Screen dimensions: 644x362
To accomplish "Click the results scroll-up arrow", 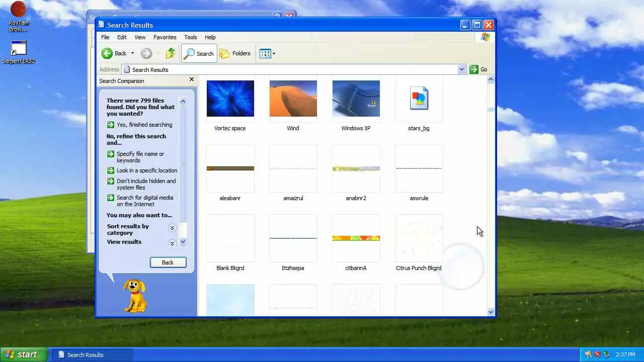I will point(491,79).
